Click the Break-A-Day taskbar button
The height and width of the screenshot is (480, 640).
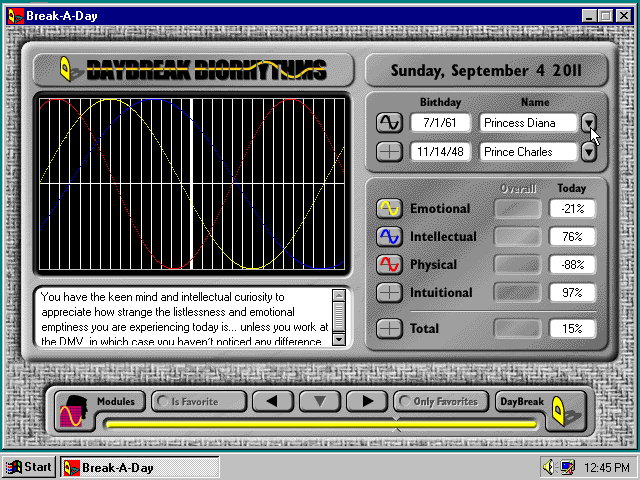[140, 467]
